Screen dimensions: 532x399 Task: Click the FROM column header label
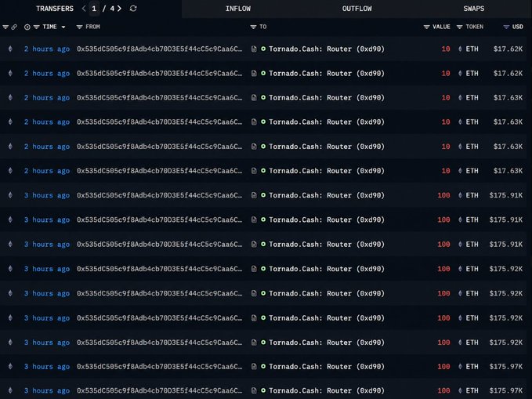(92, 27)
